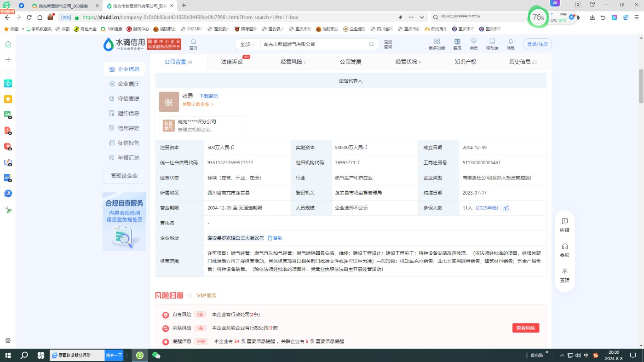Expand 收藏 bookmarks dropdown arrow

(x=23, y=29)
